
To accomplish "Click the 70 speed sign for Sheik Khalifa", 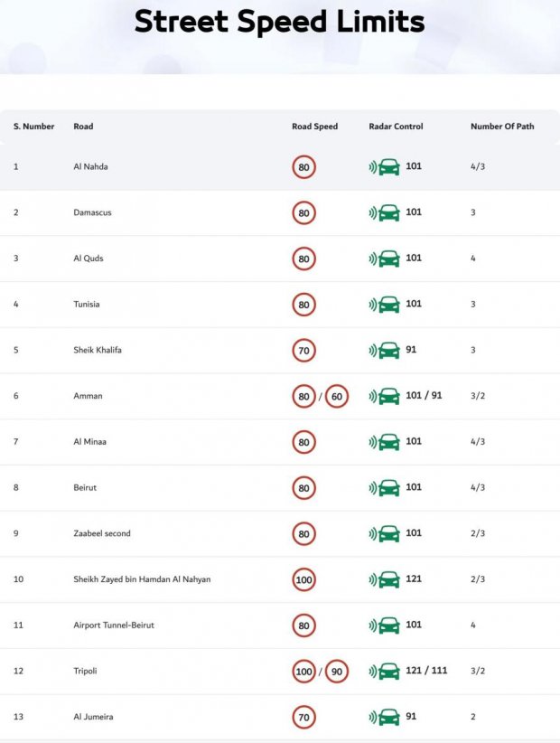I will click(x=303, y=351).
